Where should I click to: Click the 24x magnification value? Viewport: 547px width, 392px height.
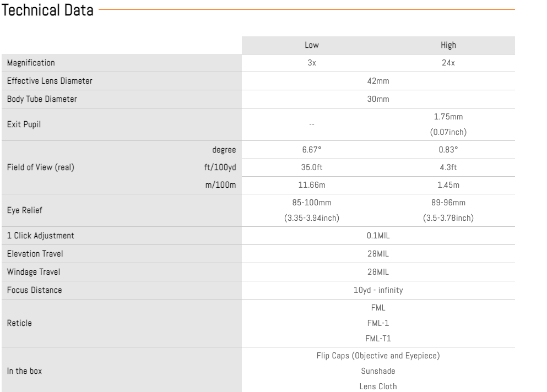point(448,63)
